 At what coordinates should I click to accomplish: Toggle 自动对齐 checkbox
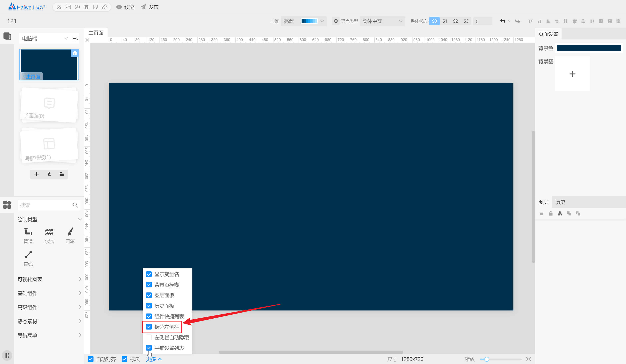point(91,359)
